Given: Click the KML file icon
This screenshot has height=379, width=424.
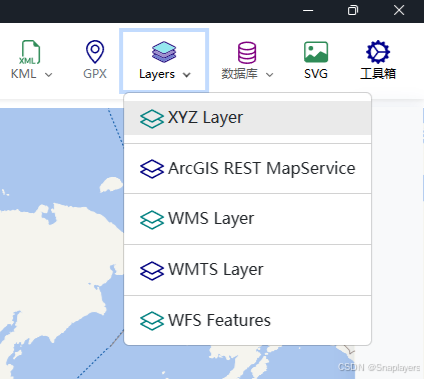Looking at the screenshot, I should pyautogui.click(x=29, y=52).
